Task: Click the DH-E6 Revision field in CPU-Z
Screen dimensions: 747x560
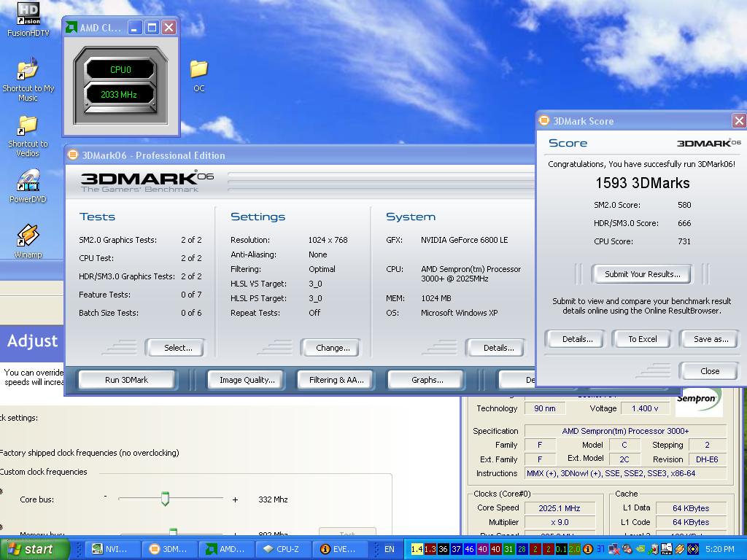Action: pyautogui.click(x=706, y=459)
